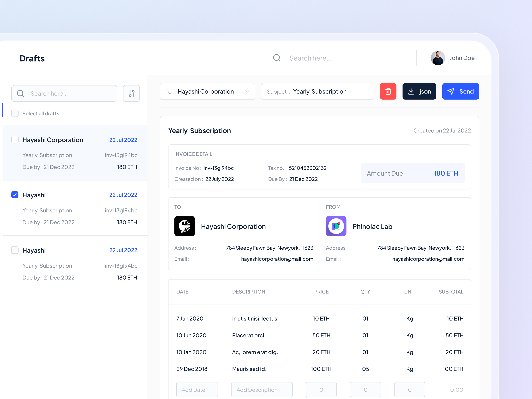Viewport: 532px width, 399px height.
Task: Check the Hayashi Corporation draft checkbox
Action: tap(15, 139)
